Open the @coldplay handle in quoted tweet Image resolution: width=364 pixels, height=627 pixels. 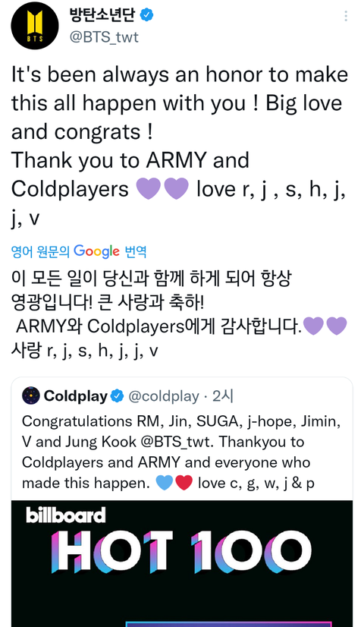point(163,396)
